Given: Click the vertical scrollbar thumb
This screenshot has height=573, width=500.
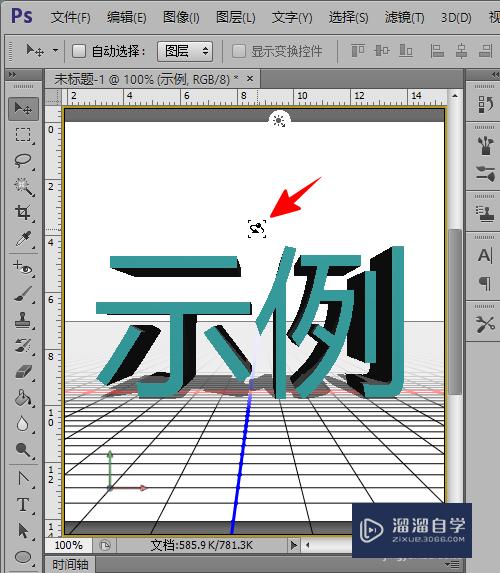Looking at the screenshot, I should pyautogui.click(x=455, y=311).
